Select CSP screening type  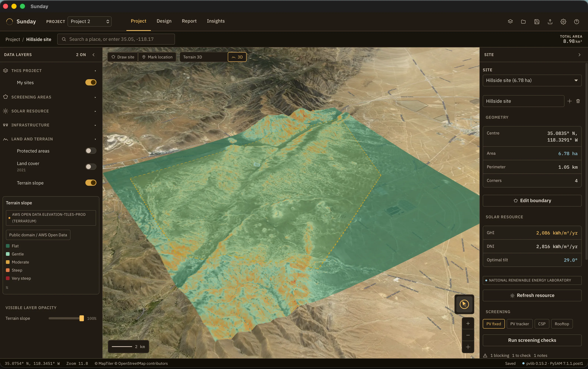click(x=542, y=324)
